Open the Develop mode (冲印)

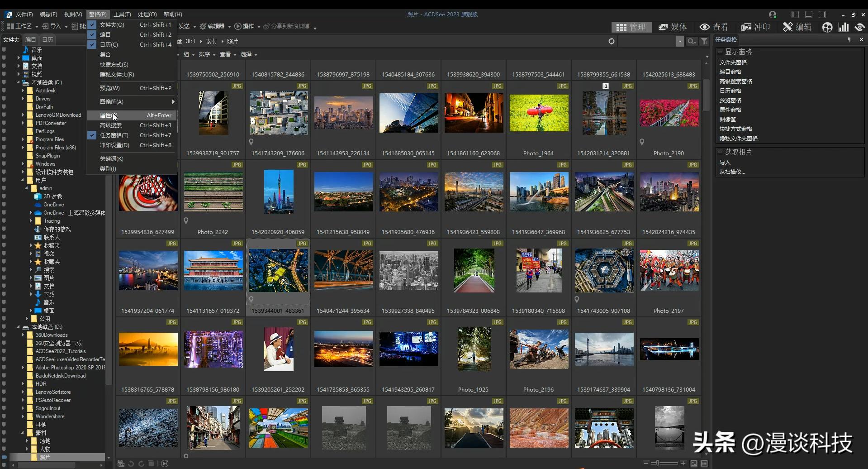click(x=755, y=27)
